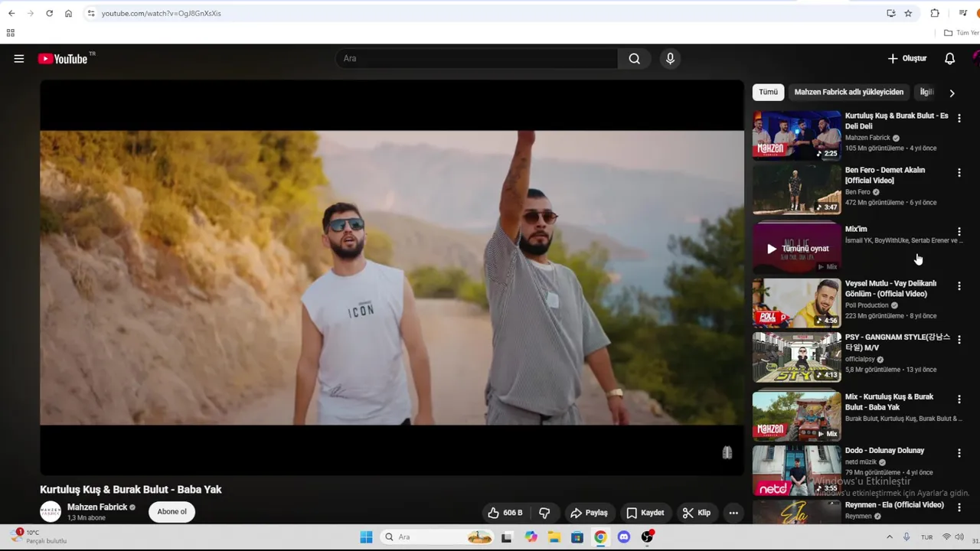The width and height of the screenshot is (980, 551).
Task: Select the Tümü filter chip
Action: click(x=768, y=92)
